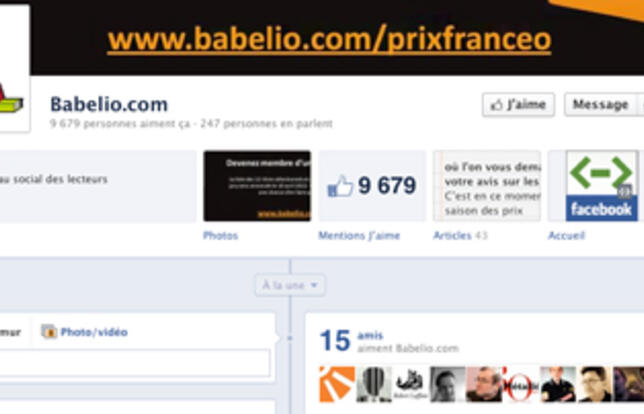Open the Mentions J'aime tab label

point(359,236)
